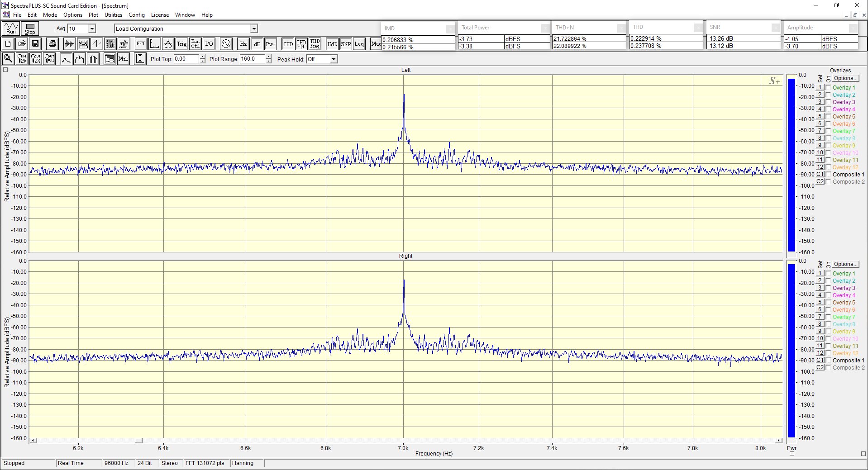Viewport: 868px width, 470px height.
Task: Click the vertical auto-scale arrow icon
Action: tap(140, 59)
